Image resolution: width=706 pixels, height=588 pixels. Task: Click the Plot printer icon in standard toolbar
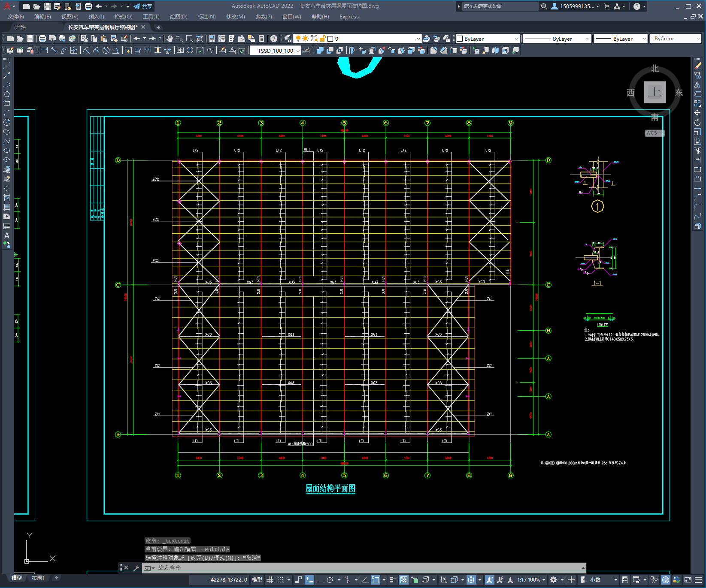42,39
